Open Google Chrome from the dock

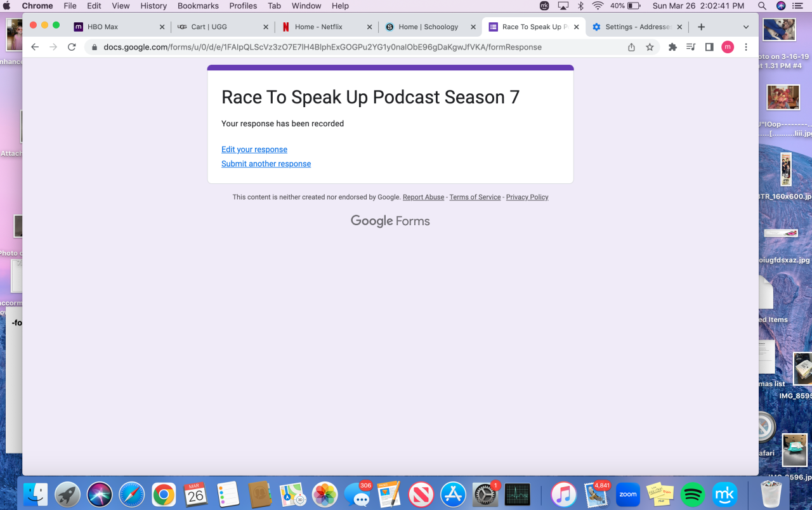[164, 494]
